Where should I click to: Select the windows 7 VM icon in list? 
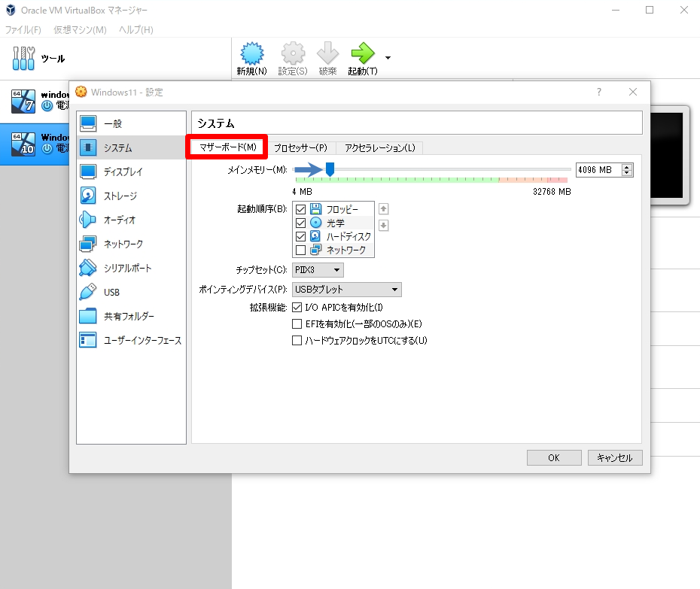pos(23,102)
